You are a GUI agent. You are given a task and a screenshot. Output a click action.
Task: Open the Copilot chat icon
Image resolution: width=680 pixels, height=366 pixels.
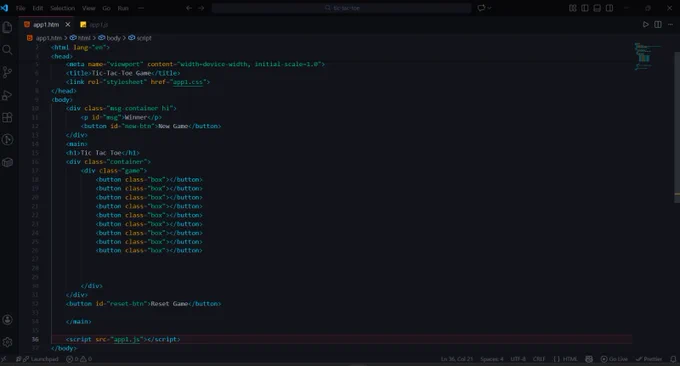pyautogui.click(x=481, y=8)
